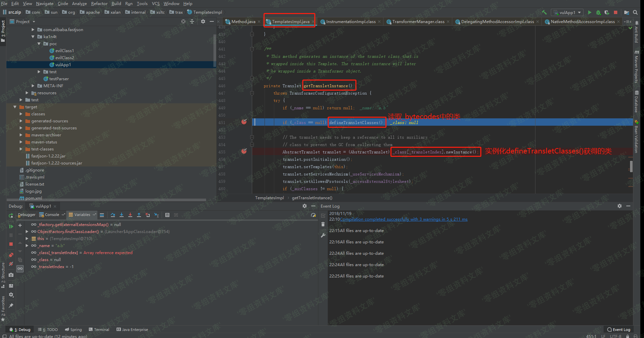Click the Build project hammer icon
The width and height of the screenshot is (644, 338).
click(544, 12)
